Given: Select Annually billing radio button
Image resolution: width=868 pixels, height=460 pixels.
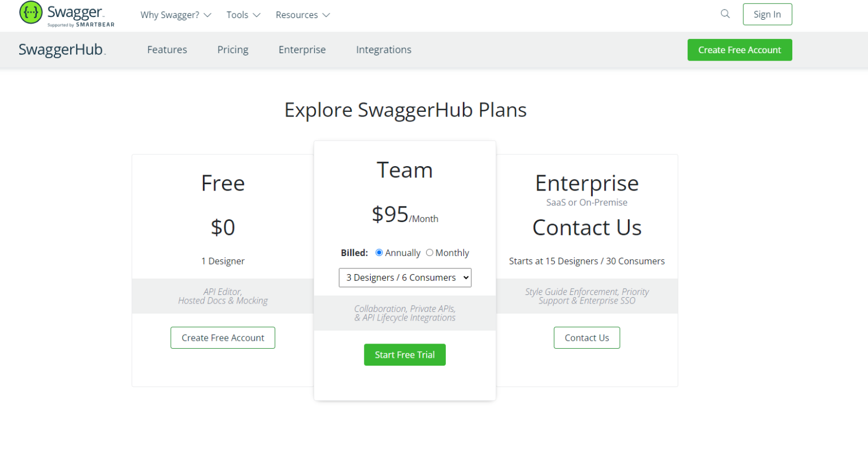Looking at the screenshot, I should [379, 253].
